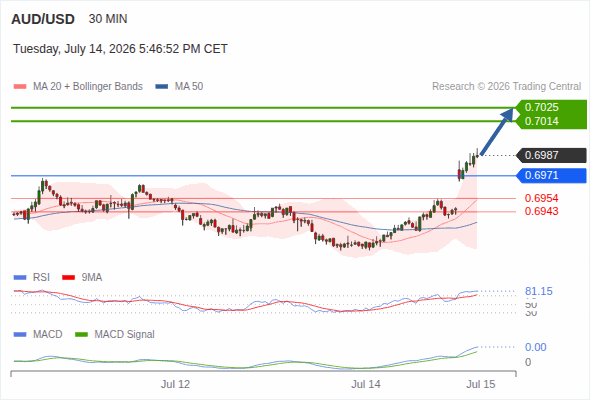Click the blue upward trend arrow head
The image size is (590, 400).
click(x=509, y=114)
